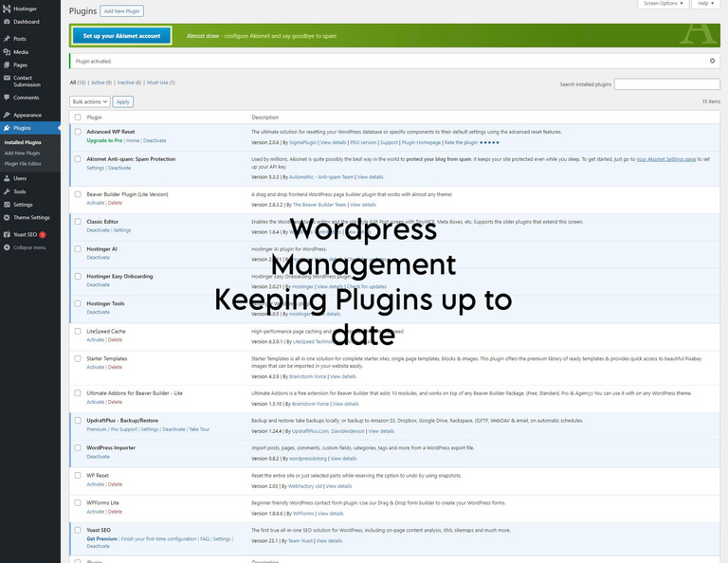Open the Media icon in sidebar

pos(7,52)
